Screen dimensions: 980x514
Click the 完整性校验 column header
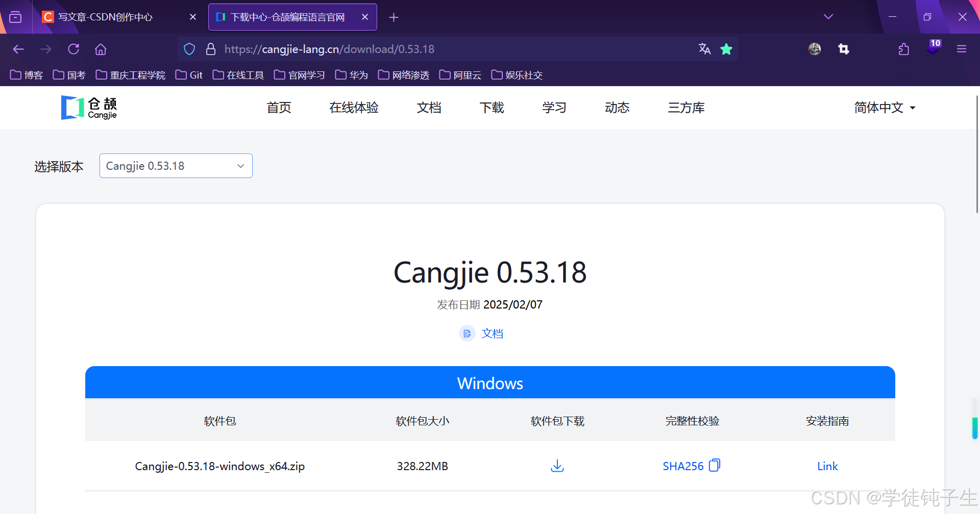(692, 421)
